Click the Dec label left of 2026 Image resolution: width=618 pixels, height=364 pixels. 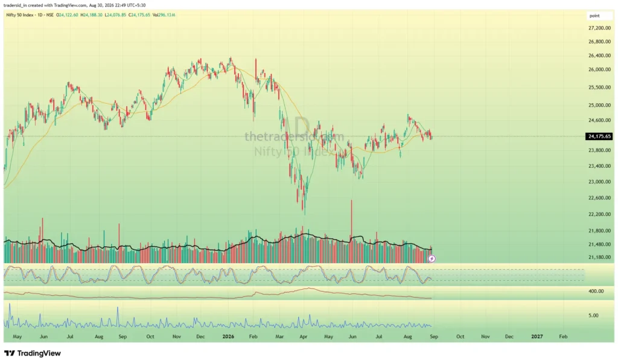(x=200, y=336)
